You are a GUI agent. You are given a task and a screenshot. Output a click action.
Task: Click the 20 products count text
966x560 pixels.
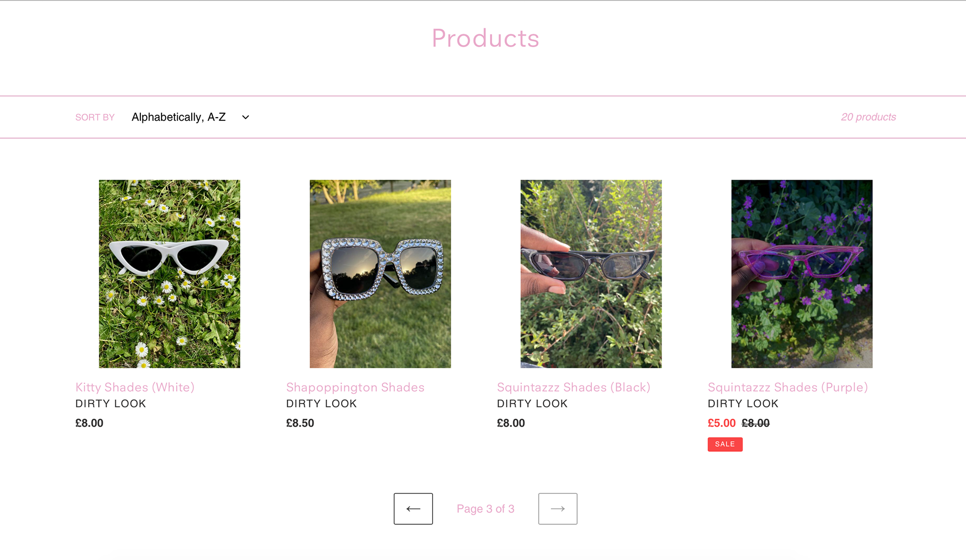(x=868, y=117)
